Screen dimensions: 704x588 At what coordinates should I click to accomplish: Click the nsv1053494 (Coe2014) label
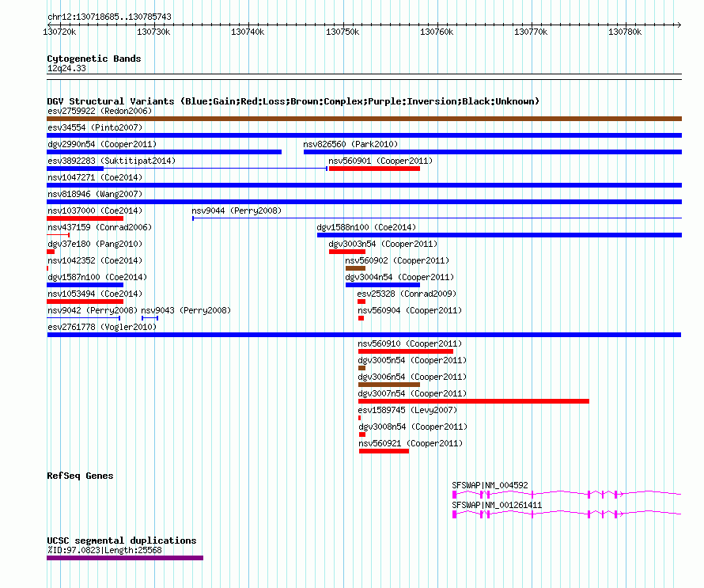(95, 294)
